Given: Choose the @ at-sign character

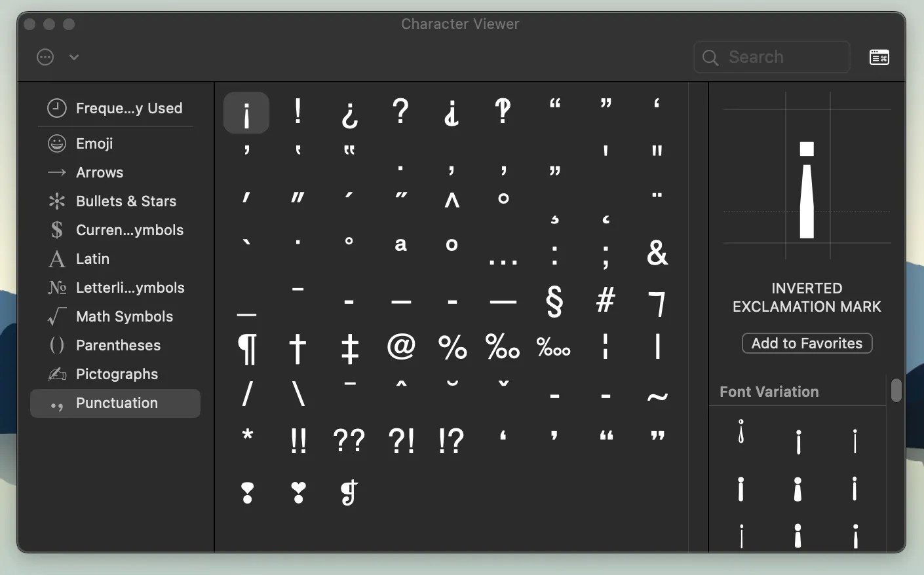Looking at the screenshot, I should coord(401,346).
